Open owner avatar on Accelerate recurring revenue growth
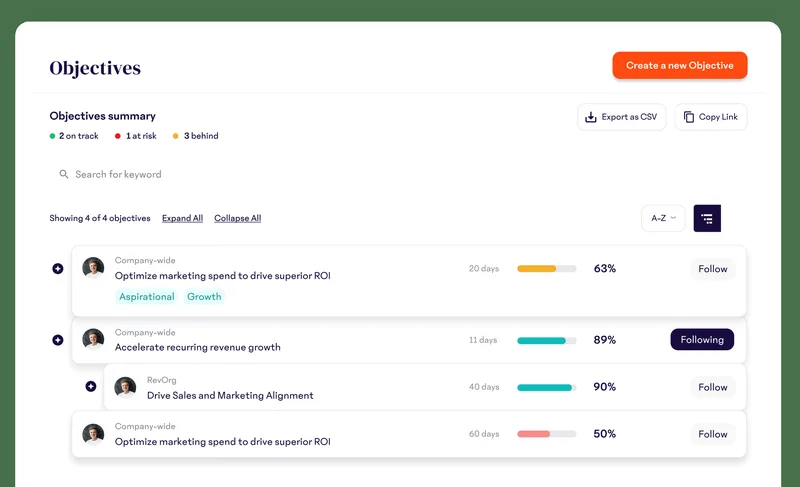Image resolution: width=800 pixels, height=487 pixels. [x=93, y=340]
